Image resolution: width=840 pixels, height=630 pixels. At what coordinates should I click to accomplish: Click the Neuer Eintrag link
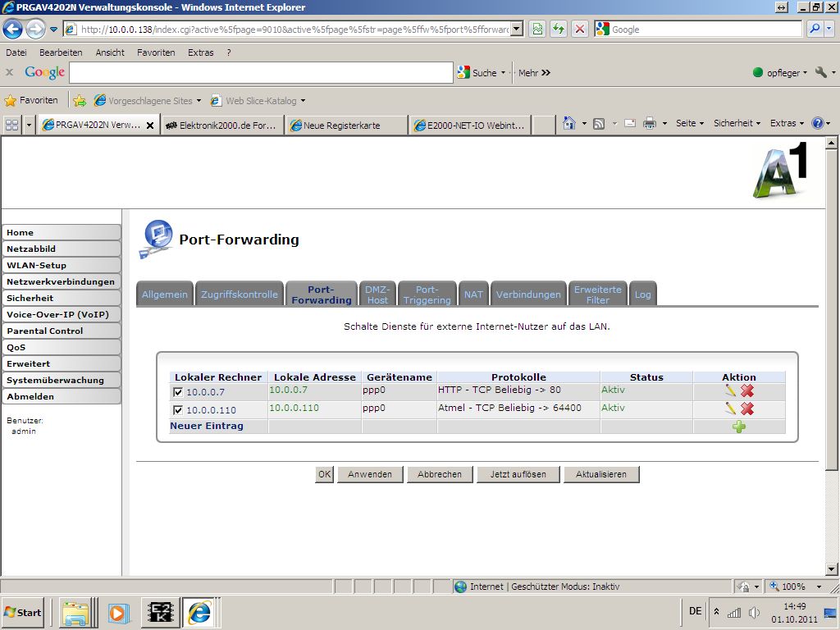click(x=207, y=427)
